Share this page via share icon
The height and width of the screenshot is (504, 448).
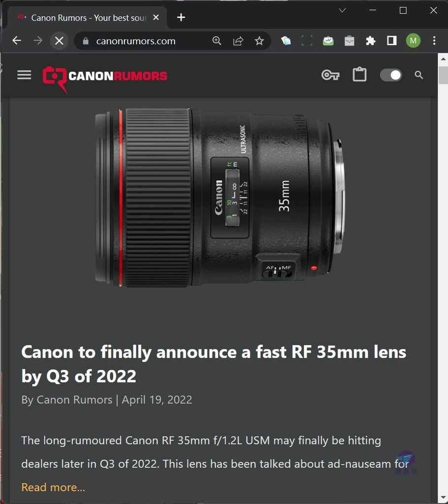(x=238, y=41)
